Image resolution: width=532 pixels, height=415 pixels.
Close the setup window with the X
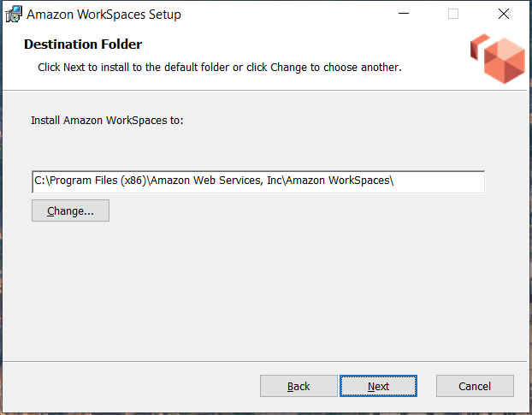(504, 14)
